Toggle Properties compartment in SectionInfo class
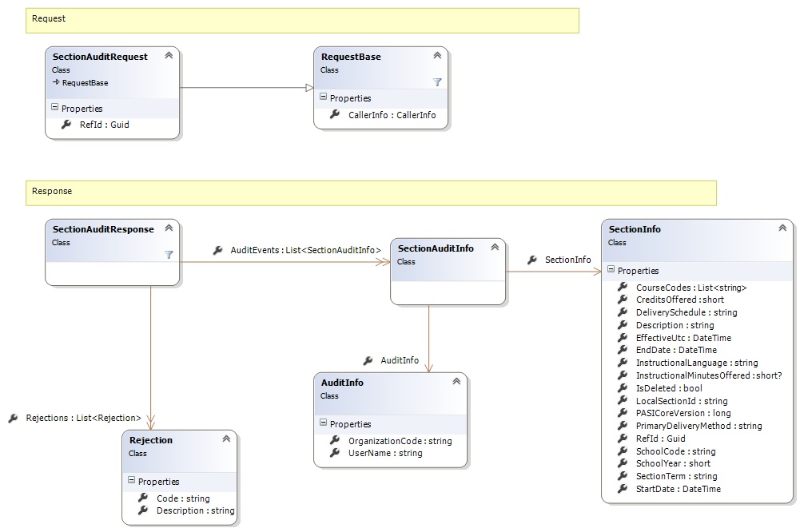This screenshot has height=532, width=800. [x=612, y=271]
